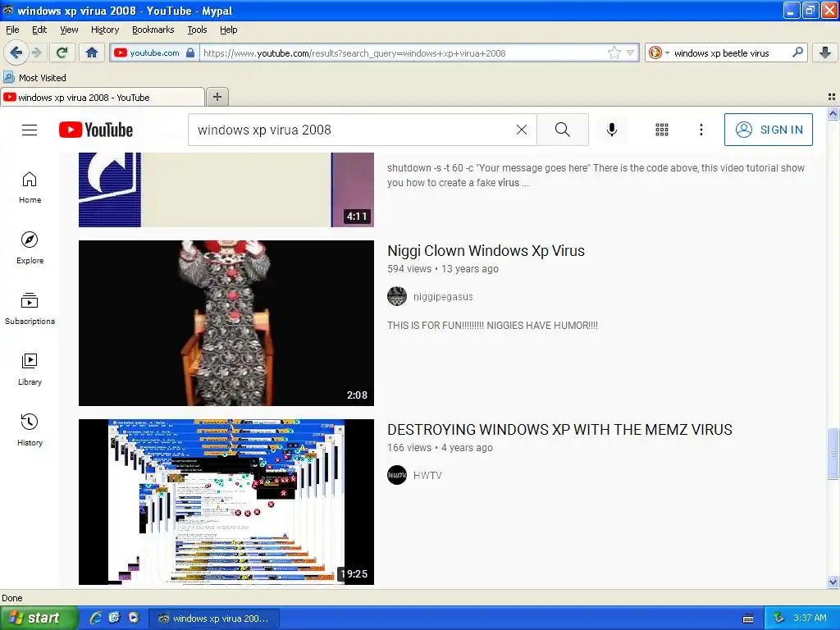Open the Most Visited bookmarks folder
The width and height of the screenshot is (840, 630).
[x=34, y=78]
